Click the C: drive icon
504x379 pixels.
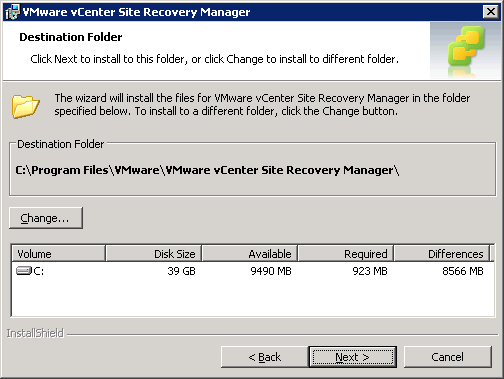(x=24, y=271)
